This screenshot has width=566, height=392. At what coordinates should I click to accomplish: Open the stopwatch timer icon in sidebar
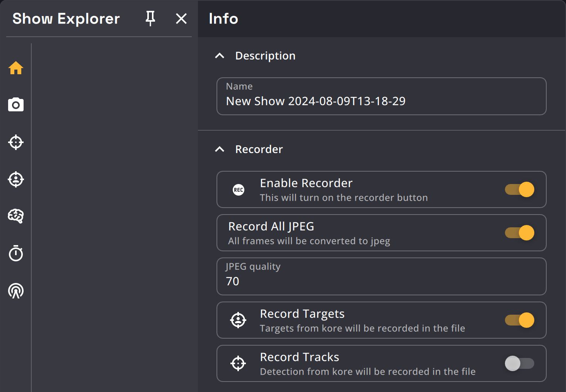point(16,253)
